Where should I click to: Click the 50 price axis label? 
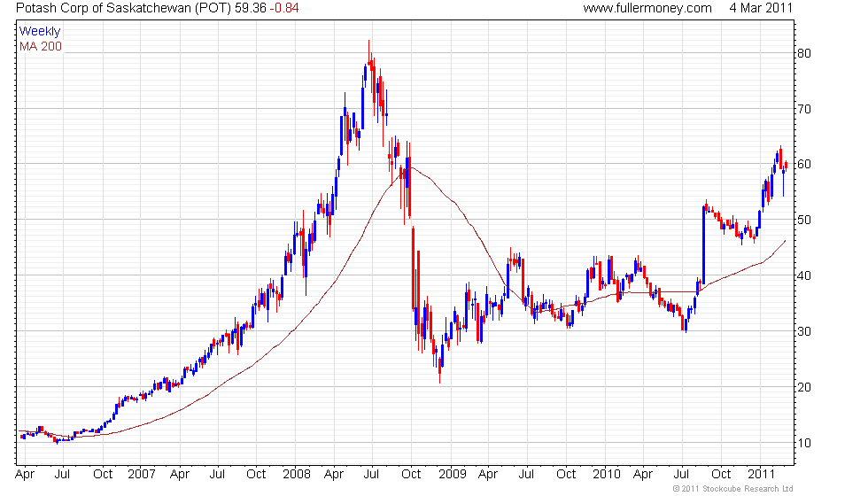click(x=804, y=220)
